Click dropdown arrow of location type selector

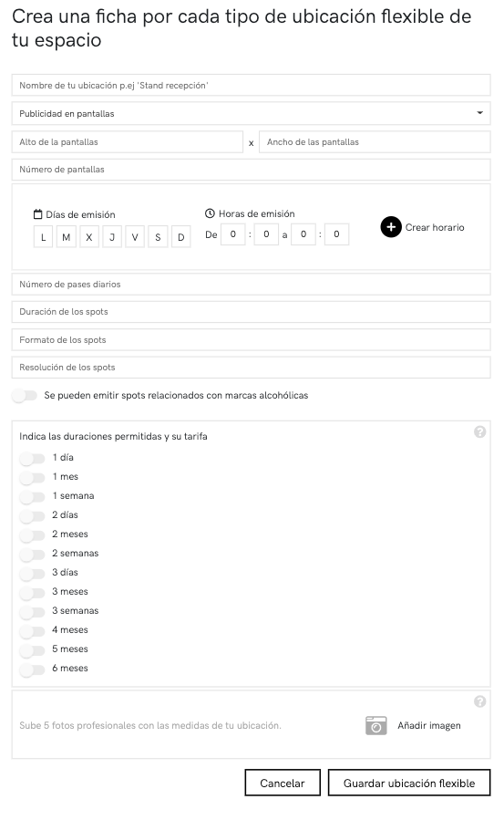pos(479,113)
